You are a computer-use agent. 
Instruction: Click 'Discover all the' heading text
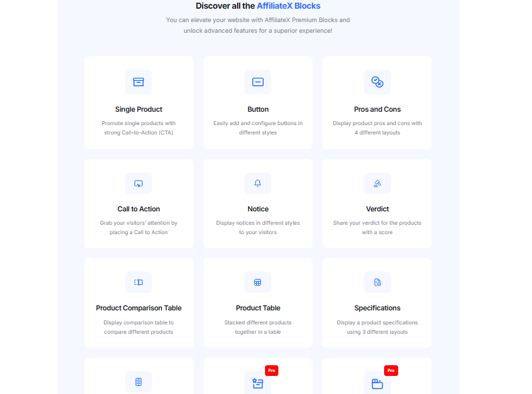coord(226,6)
